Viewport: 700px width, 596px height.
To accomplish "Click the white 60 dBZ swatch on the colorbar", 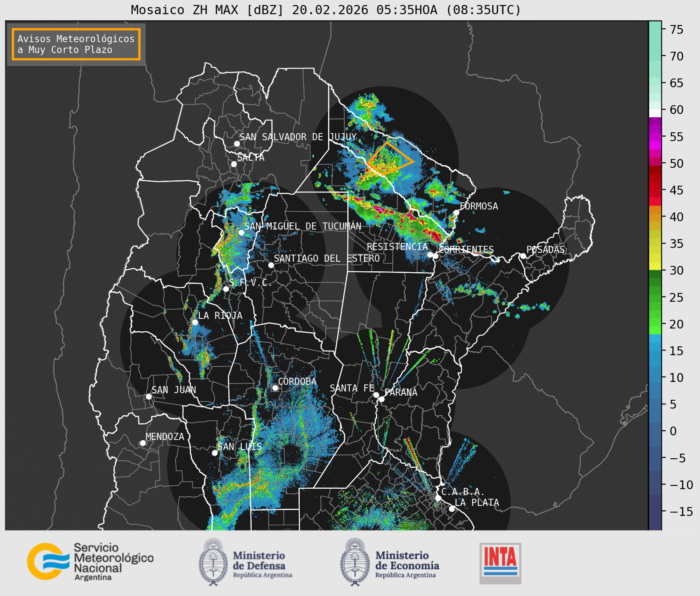I will (655, 113).
